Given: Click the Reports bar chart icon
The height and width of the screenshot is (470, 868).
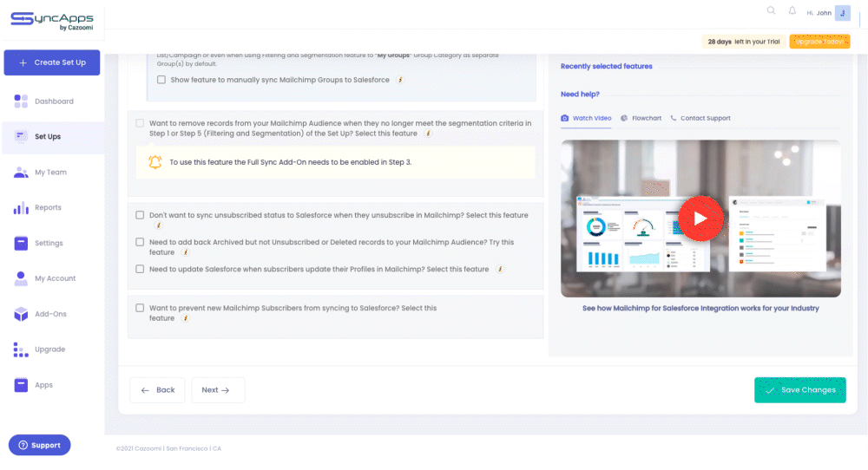Looking at the screenshot, I should [21, 208].
